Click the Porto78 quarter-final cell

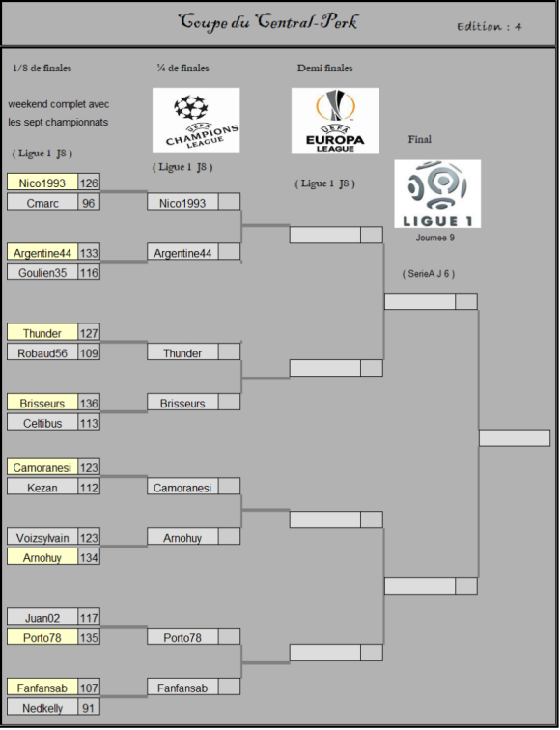click(182, 637)
